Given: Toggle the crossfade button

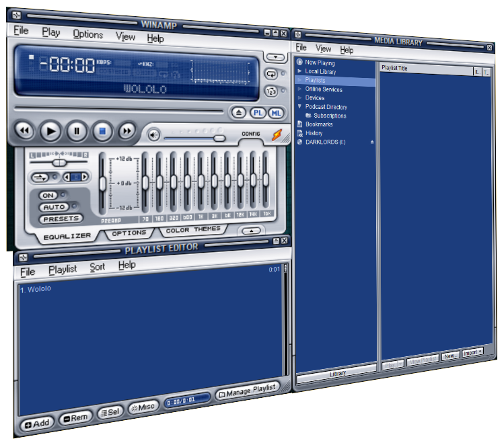Looking at the screenshot, I should tap(40, 177).
